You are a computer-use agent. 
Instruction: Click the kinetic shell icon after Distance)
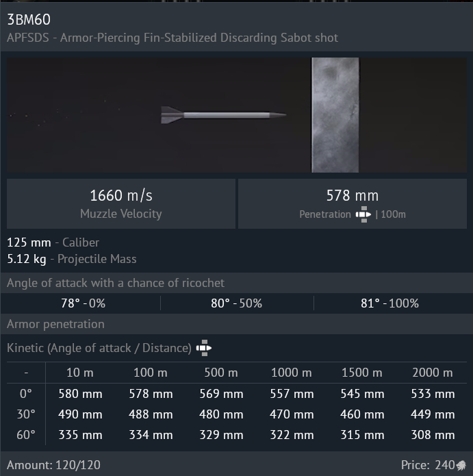[204, 348]
